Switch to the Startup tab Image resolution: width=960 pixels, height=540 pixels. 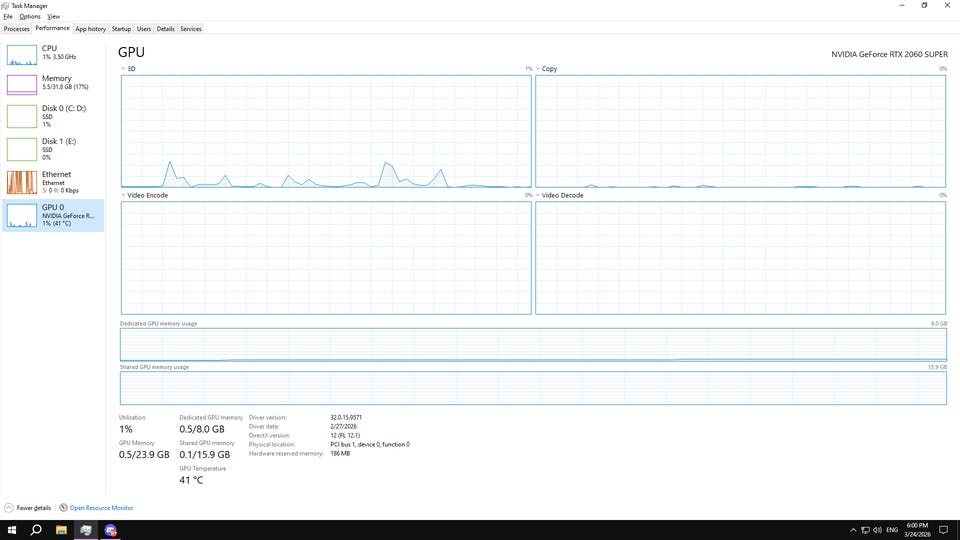[x=121, y=29]
